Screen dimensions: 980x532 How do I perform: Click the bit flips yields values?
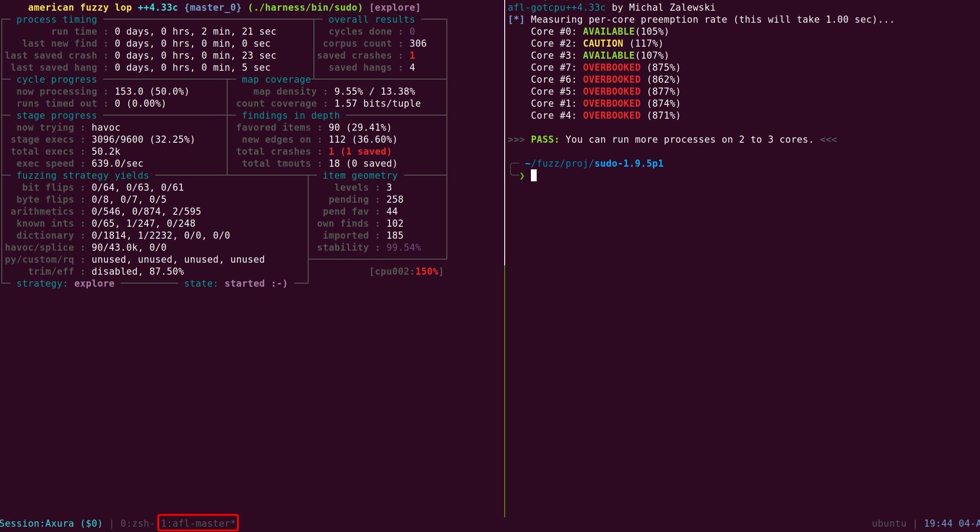(x=137, y=187)
